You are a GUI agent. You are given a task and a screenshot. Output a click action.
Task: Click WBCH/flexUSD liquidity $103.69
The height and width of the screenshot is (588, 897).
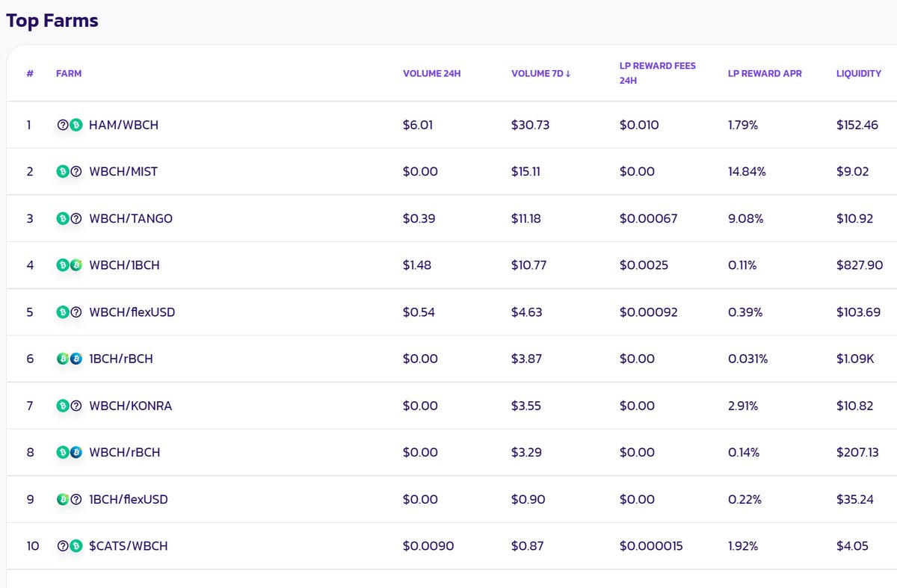point(859,312)
